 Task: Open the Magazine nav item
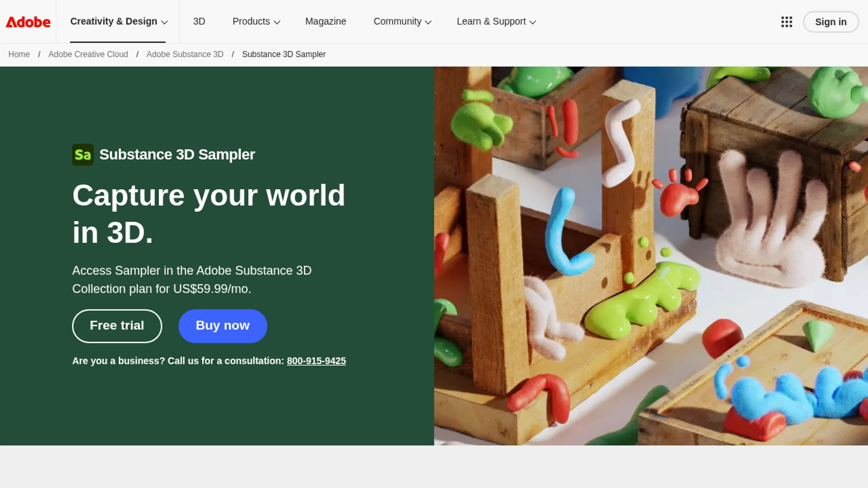click(x=325, y=22)
